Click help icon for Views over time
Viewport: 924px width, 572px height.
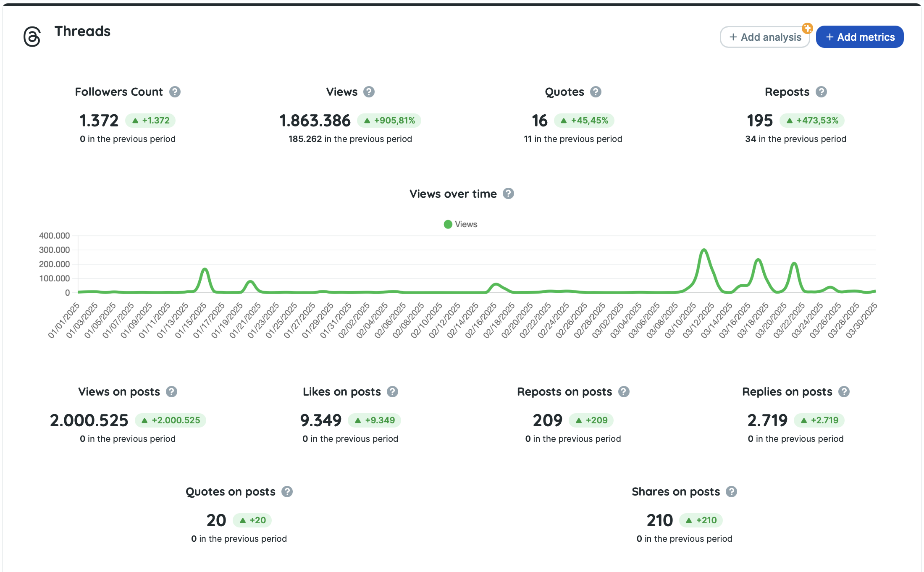point(508,194)
